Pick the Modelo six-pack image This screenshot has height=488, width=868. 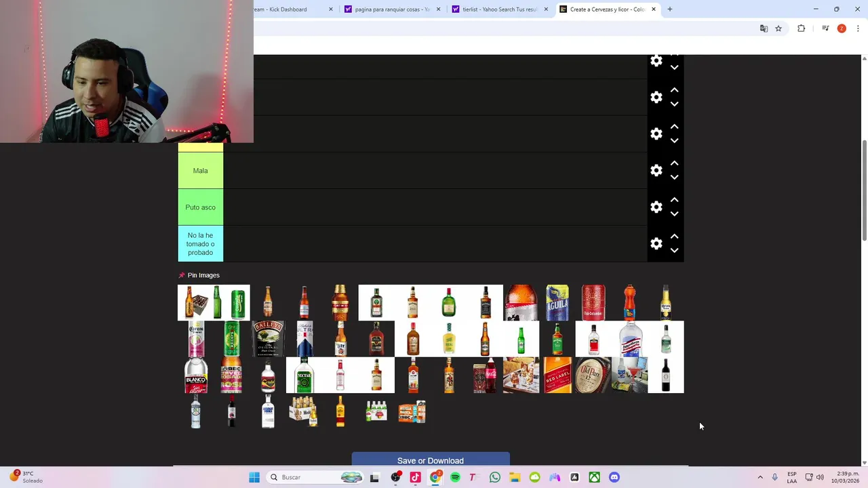(304, 412)
